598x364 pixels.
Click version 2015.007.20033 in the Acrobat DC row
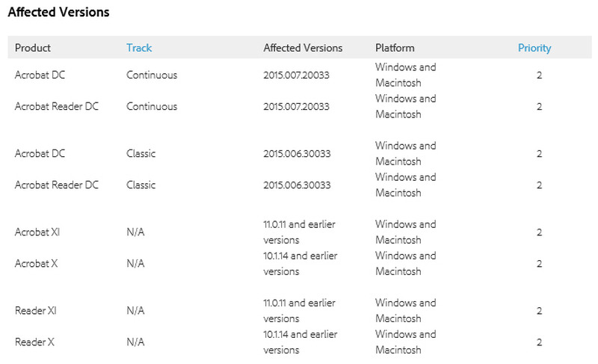(297, 75)
